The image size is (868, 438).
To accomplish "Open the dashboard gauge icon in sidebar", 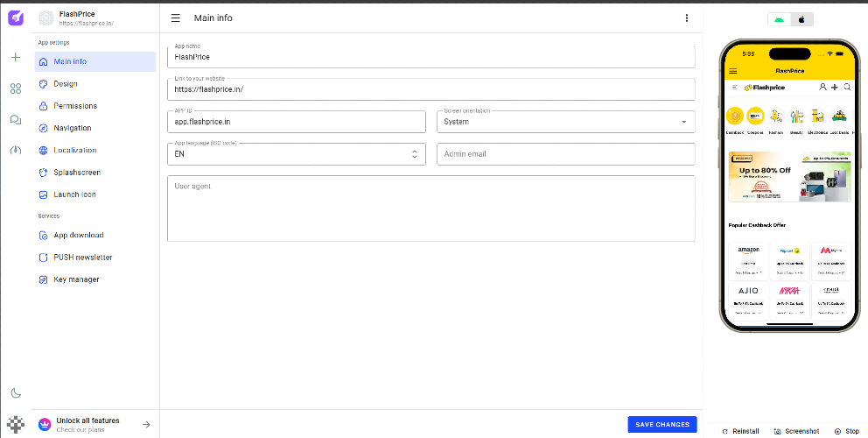I will 16,150.
